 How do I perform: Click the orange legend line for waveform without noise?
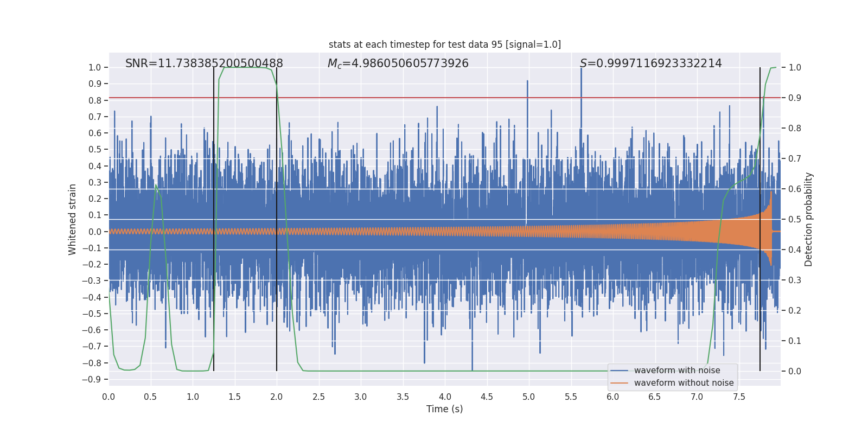pos(620,383)
